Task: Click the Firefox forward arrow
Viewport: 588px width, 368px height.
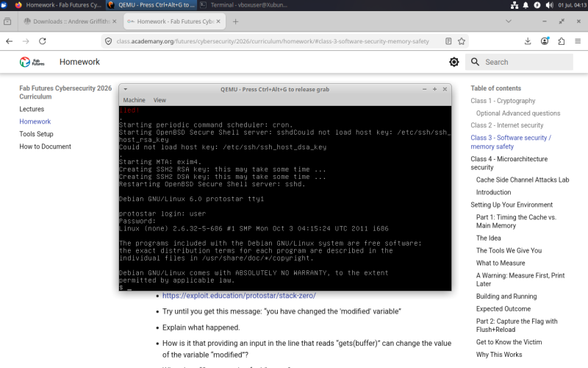Action: point(26,41)
